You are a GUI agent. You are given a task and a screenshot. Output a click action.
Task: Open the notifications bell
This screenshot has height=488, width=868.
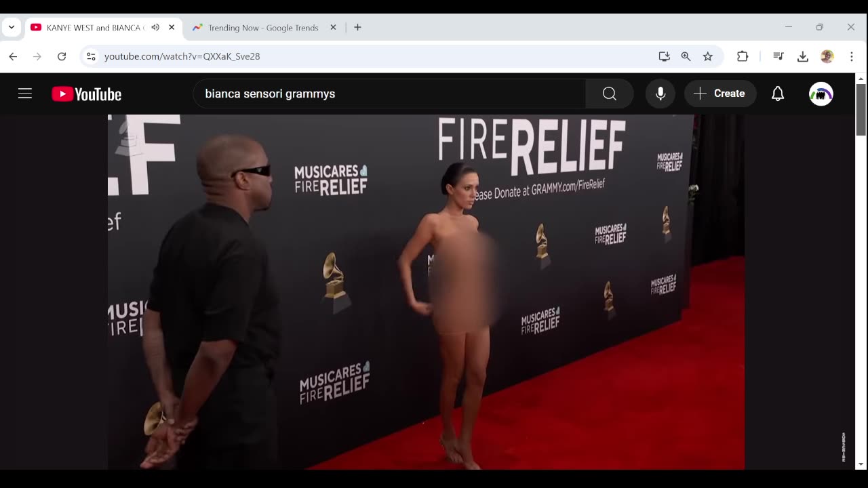point(778,94)
